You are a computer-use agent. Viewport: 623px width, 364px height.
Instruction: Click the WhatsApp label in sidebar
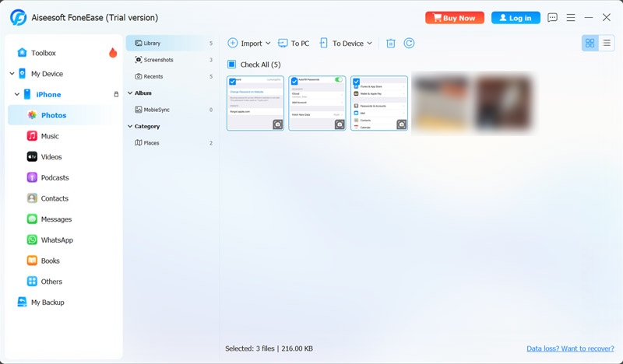coord(57,240)
